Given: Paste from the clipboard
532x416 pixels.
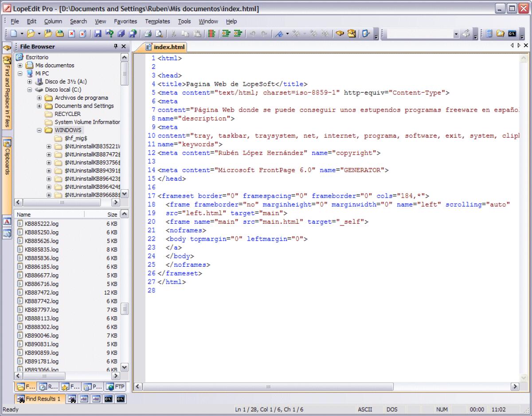Looking at the screenshot, I should tap(196, 34).
